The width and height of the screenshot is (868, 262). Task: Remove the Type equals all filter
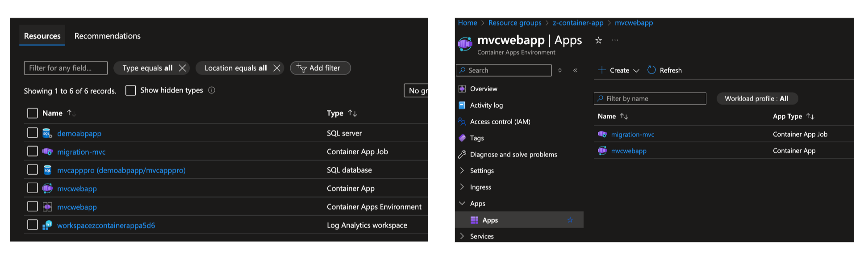coord(182,68)
